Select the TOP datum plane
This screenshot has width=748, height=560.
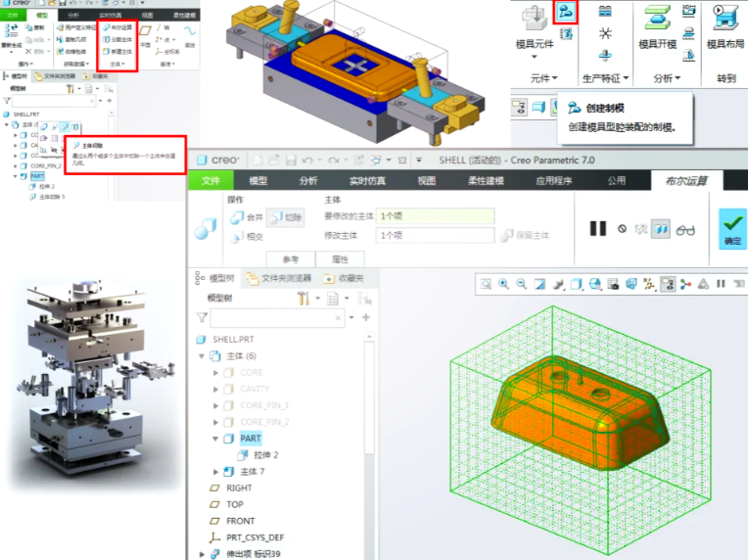[x=235, y=504]
